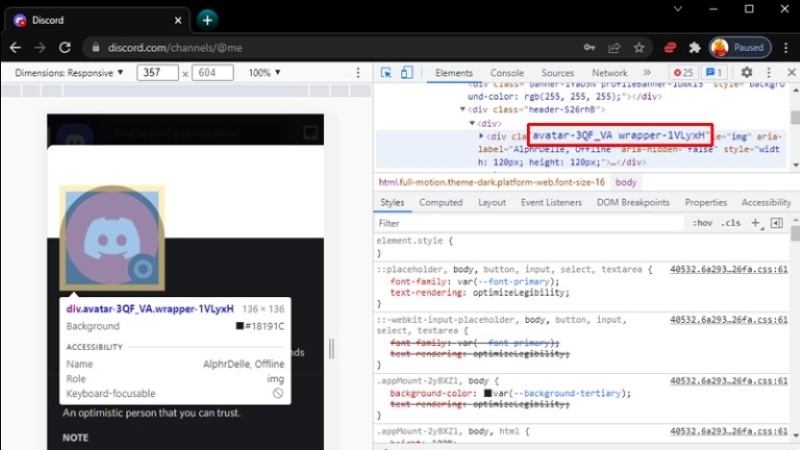
Task: Click the optimizeLegibility value under ::placeholder
Action: tap(519, 293)
